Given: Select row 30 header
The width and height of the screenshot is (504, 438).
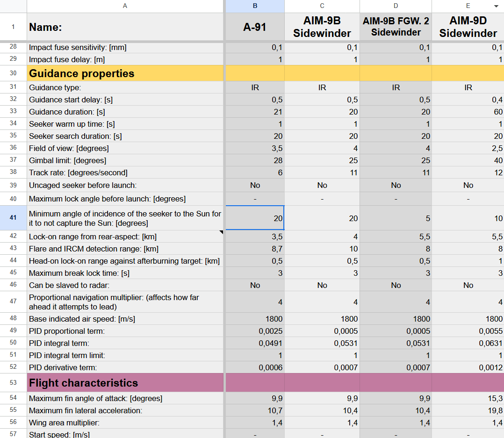Looking at the screenshot, I should 13,73.
